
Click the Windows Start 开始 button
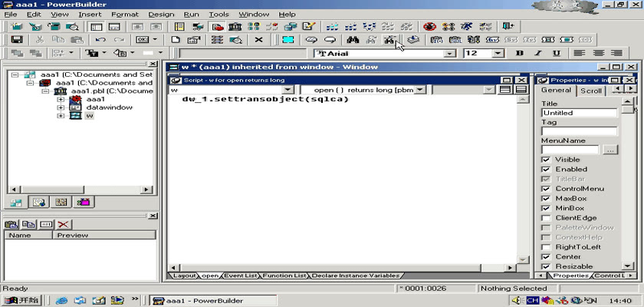point(21,300)
